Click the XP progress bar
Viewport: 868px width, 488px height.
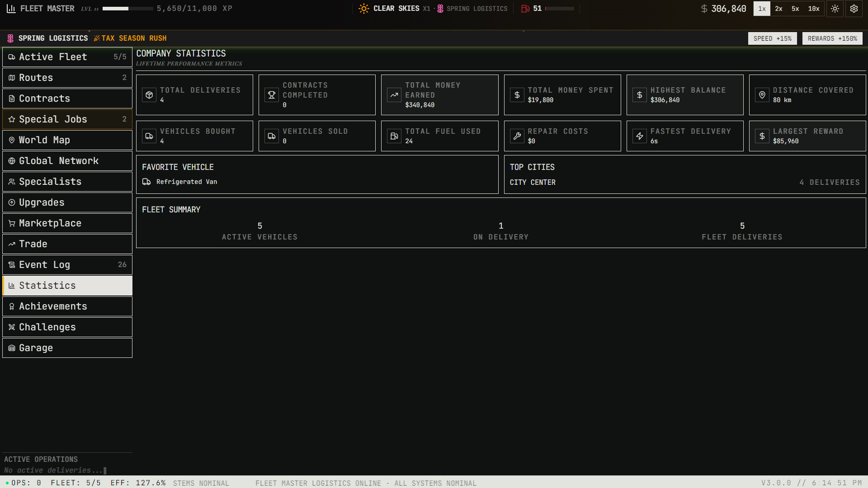click(x=127, y=9)
